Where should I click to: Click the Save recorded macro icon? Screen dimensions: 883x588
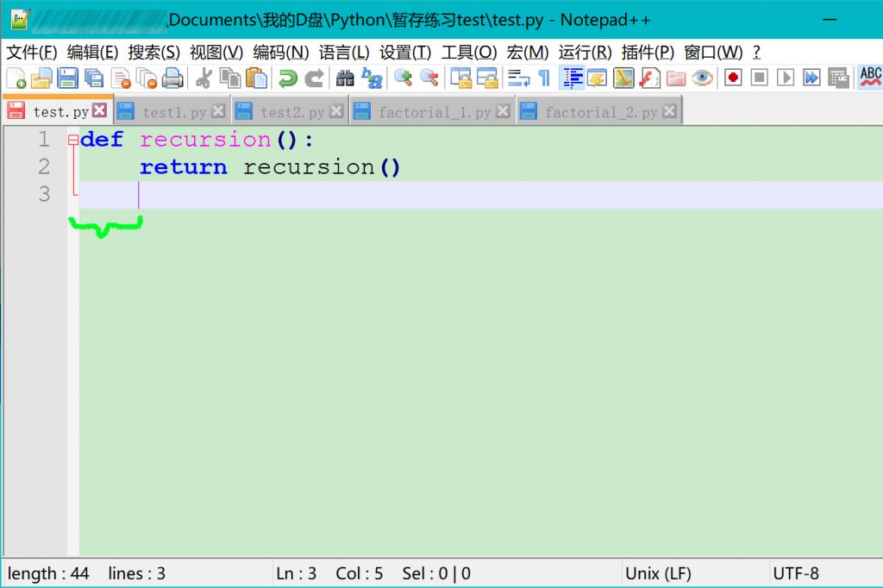[x=838, y=78]
